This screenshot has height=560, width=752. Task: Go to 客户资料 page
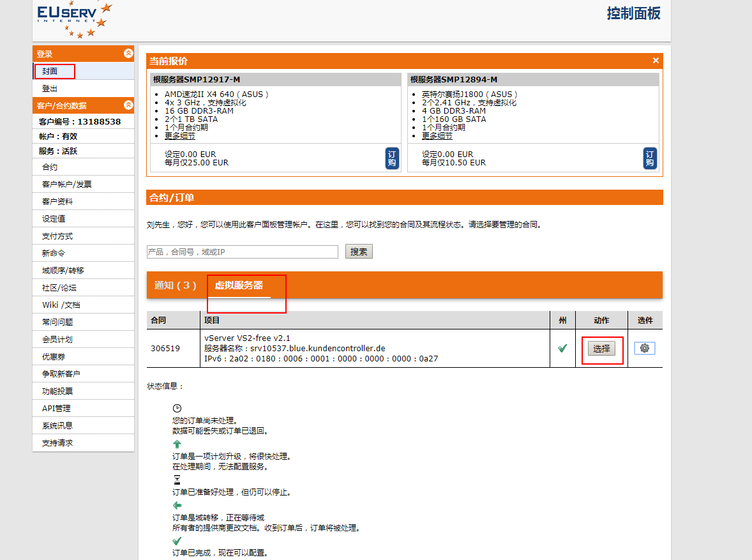[x=57, y=202]
